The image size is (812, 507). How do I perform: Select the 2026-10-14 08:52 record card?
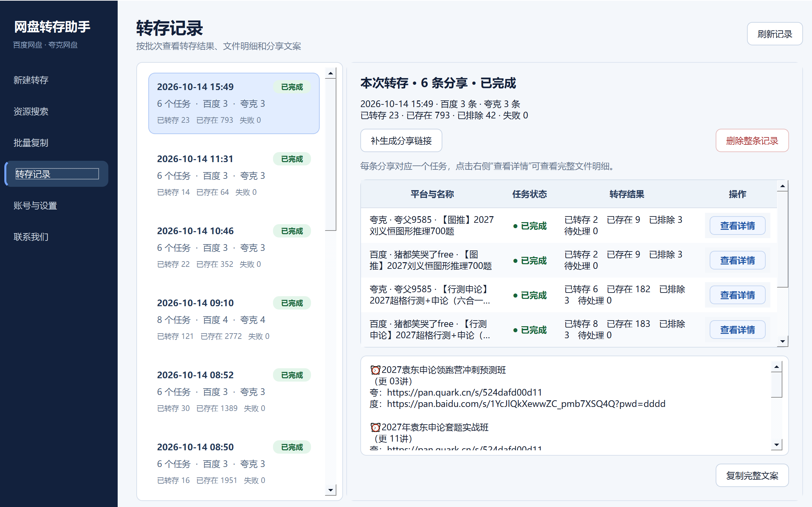coord(234,392)
